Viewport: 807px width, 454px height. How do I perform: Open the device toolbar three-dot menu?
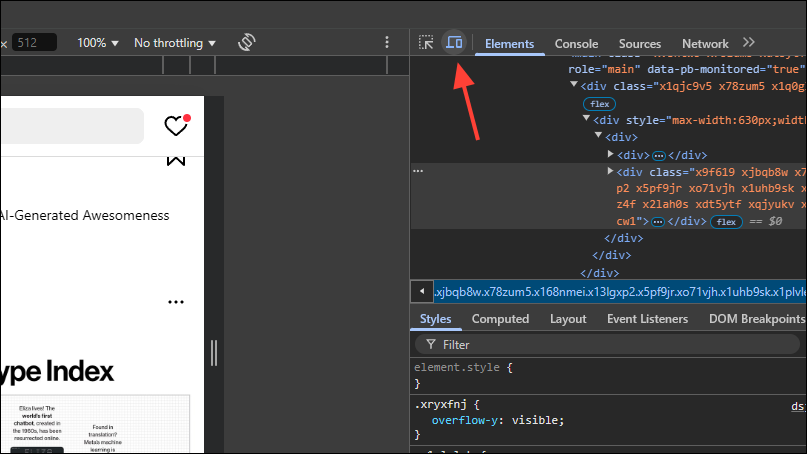pos(387,43)
